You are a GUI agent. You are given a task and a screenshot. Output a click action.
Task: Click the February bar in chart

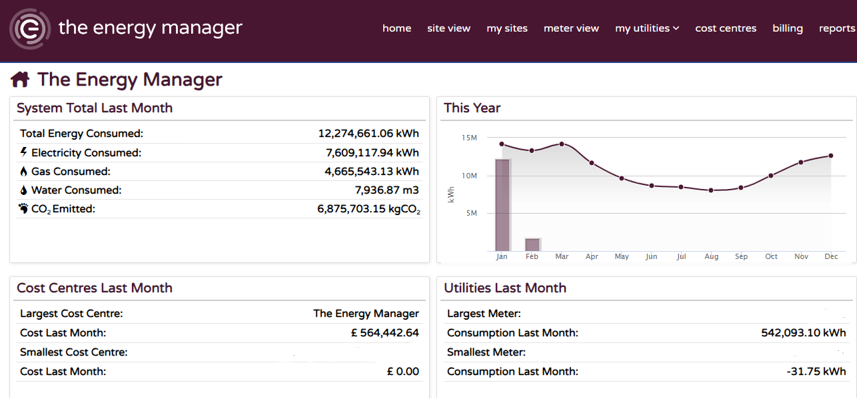[x=532, y=245]
